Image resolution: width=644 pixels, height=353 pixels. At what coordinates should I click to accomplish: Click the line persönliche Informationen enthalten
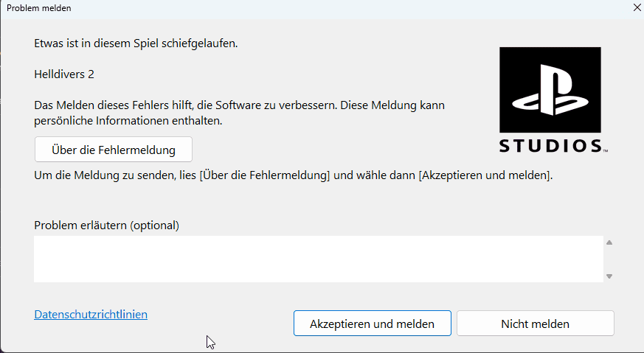coord(128,121)
